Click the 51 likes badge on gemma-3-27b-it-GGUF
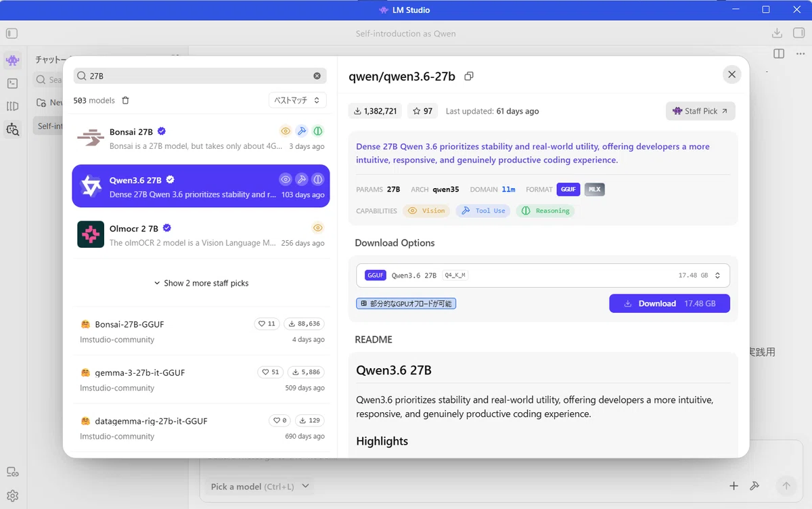Screen dimensions: 812x509 (271, 372)
